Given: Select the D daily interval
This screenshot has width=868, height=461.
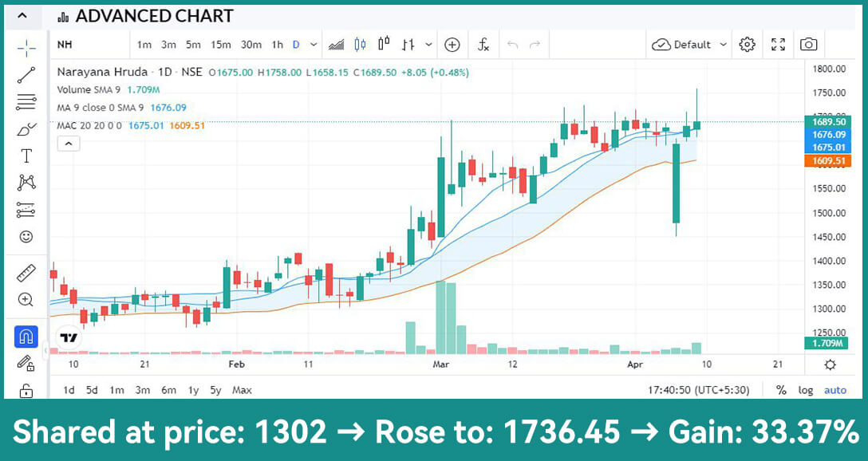Looking at the screenshot, I should point(296,45).
